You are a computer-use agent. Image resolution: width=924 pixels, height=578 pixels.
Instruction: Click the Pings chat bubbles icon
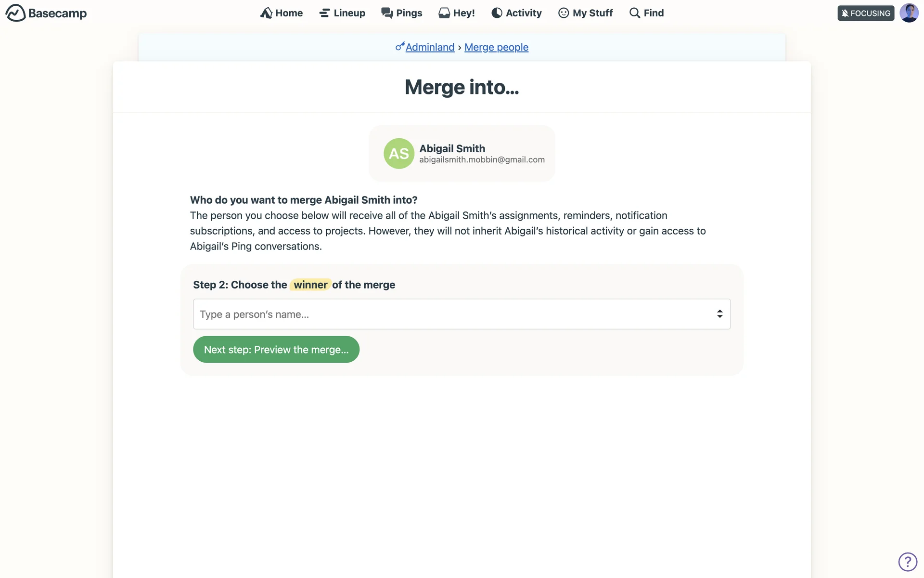tap(387, 13)
